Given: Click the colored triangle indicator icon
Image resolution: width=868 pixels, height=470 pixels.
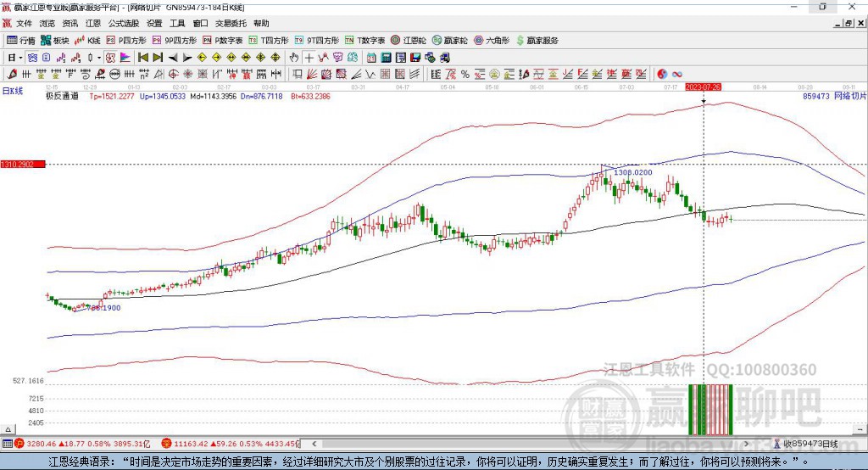Looking at the screenshot, I should pos(125,58).
